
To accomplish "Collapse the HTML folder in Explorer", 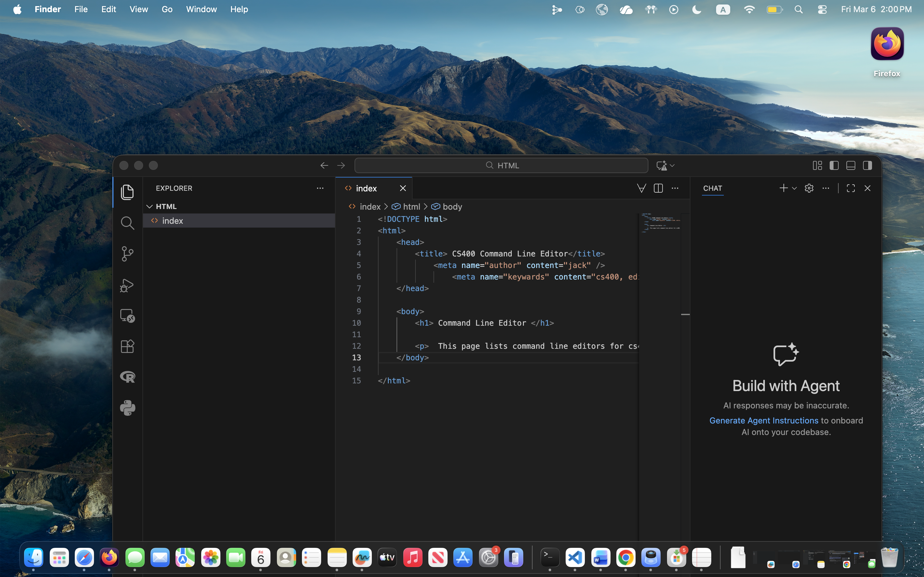I will tap(149, 206).
